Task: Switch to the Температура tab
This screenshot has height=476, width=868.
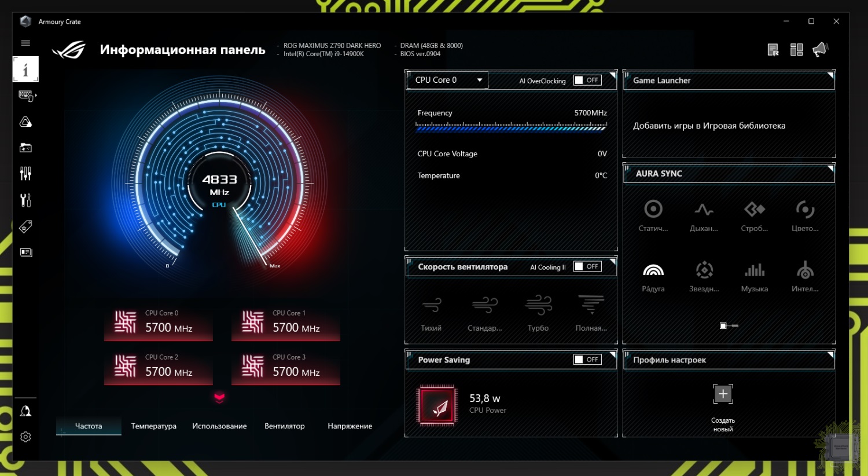Action: click(153, 426)
